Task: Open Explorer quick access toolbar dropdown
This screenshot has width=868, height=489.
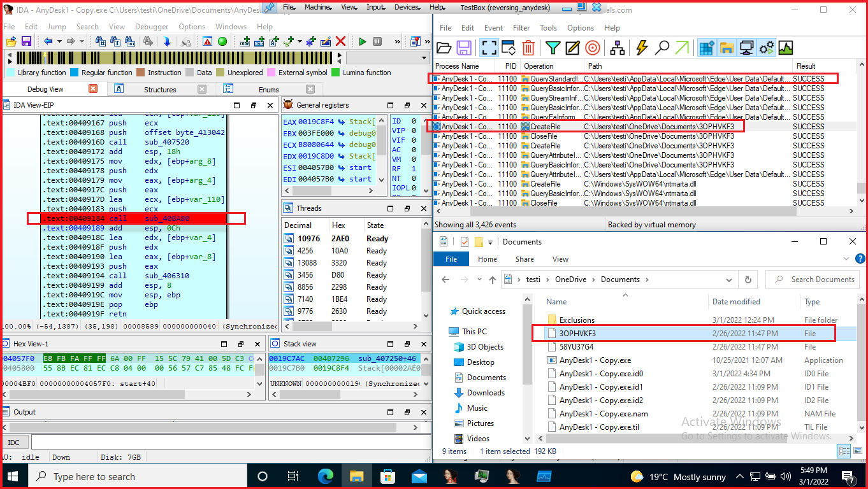Action: (x=490, y=242)
